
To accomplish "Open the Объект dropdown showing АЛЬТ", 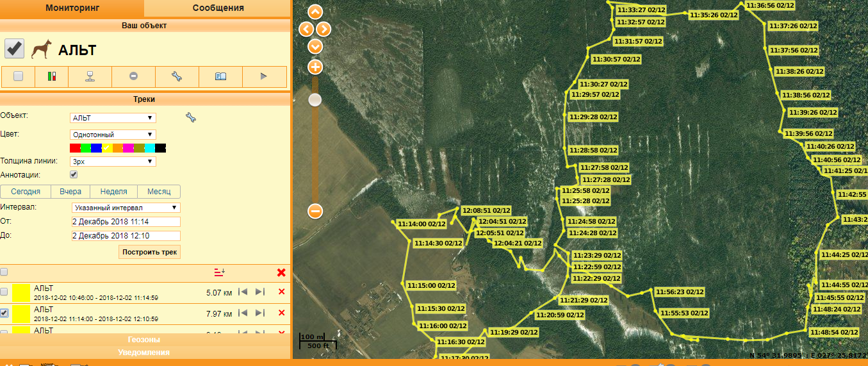I will pos(113,118).
